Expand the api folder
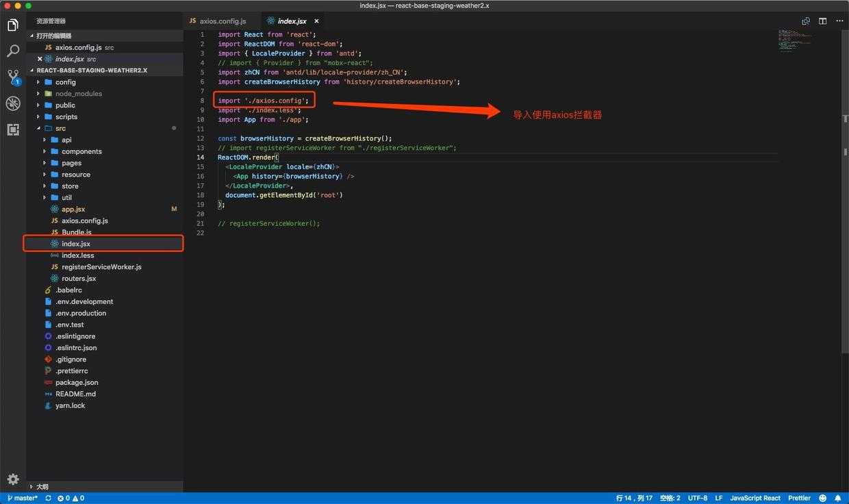This screenshot has width=849, height=504. pos(66,140)
